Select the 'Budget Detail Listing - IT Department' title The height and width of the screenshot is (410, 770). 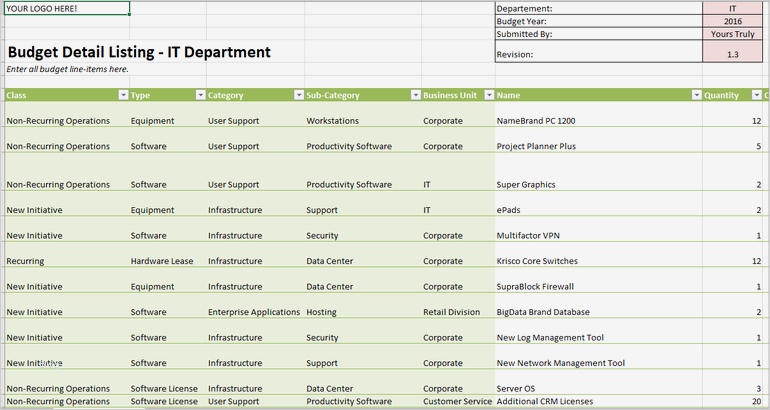(139, 52)
